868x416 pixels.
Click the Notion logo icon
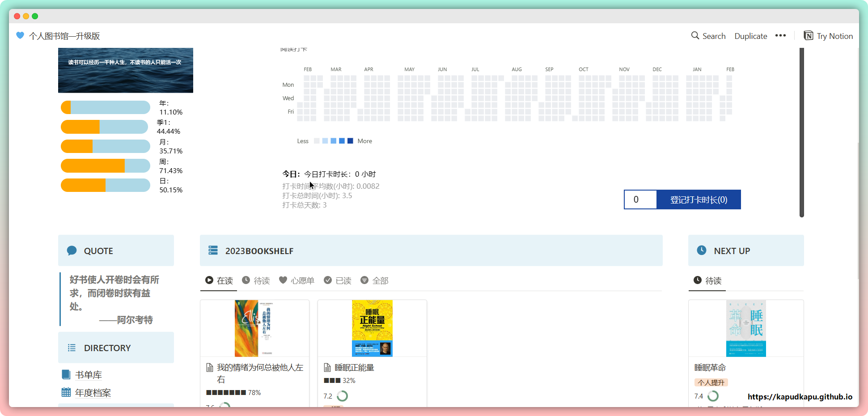[x=808, y=36]
